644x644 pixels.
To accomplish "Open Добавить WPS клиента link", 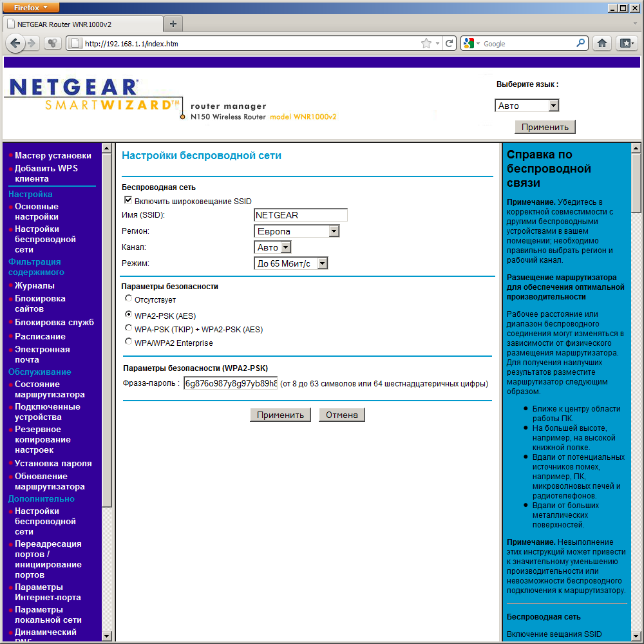I will tap(46, 173).
